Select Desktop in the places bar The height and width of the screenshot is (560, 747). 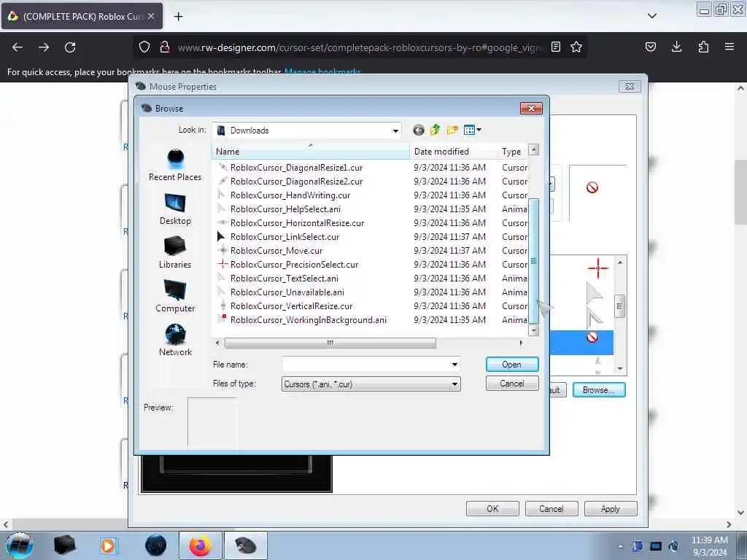point(175,209)
